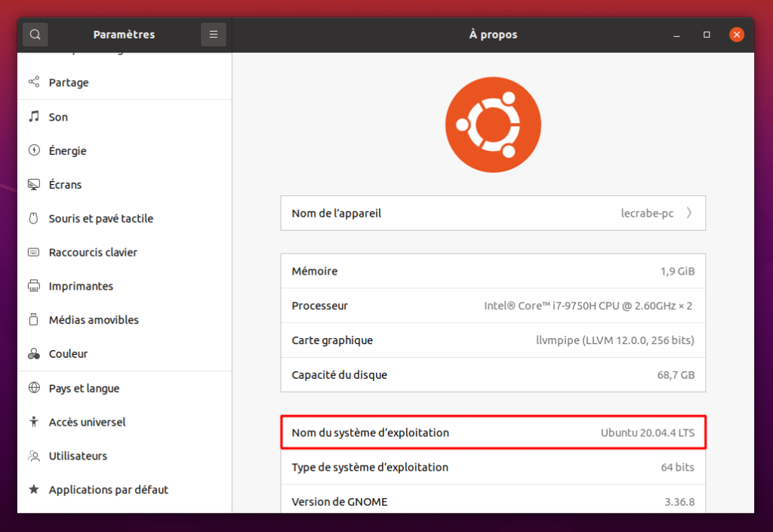Screen dimensions: 773x532
Task: Click the search magnifier icon in Paramètres header
Action: [x=35, y=35]
